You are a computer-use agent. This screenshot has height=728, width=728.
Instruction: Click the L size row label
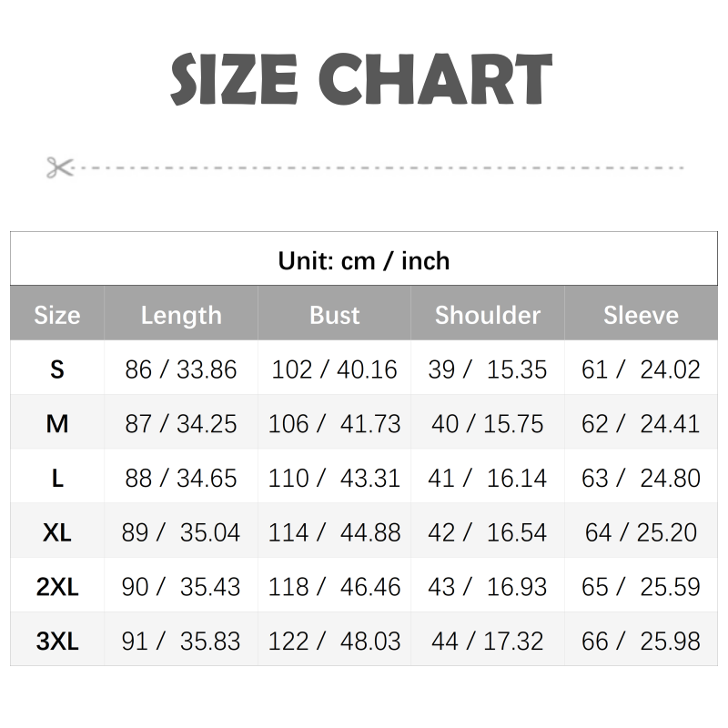[x=57, y=478]
